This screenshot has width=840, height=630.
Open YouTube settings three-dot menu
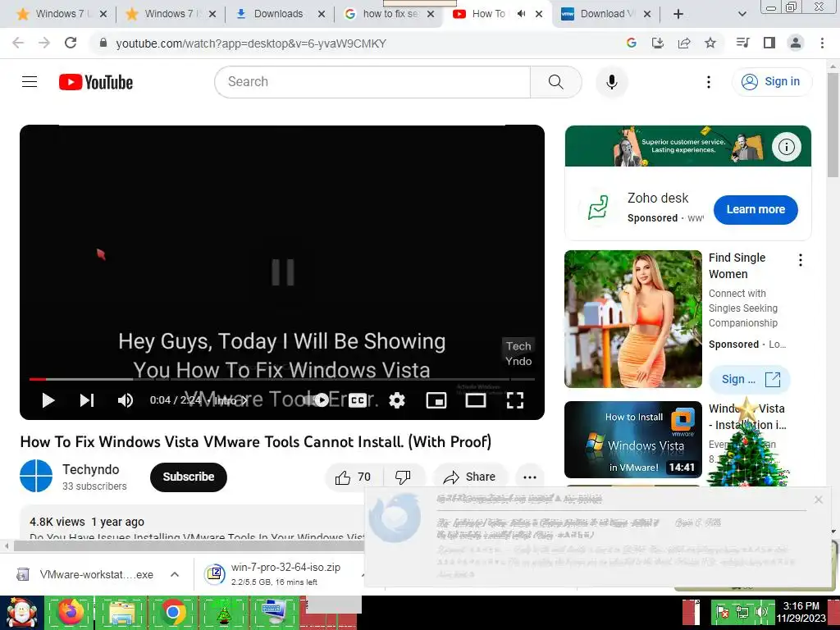click(x=708, y=82)
